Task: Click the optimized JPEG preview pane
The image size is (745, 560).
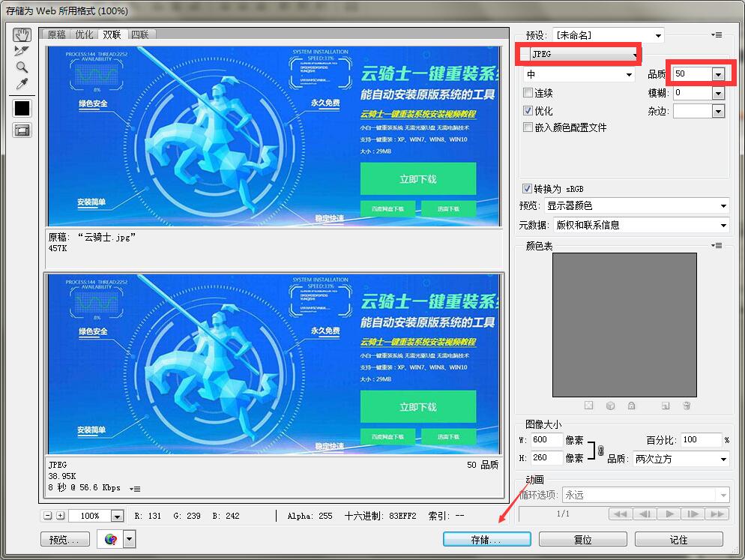Action: click(x=274, y=364)
